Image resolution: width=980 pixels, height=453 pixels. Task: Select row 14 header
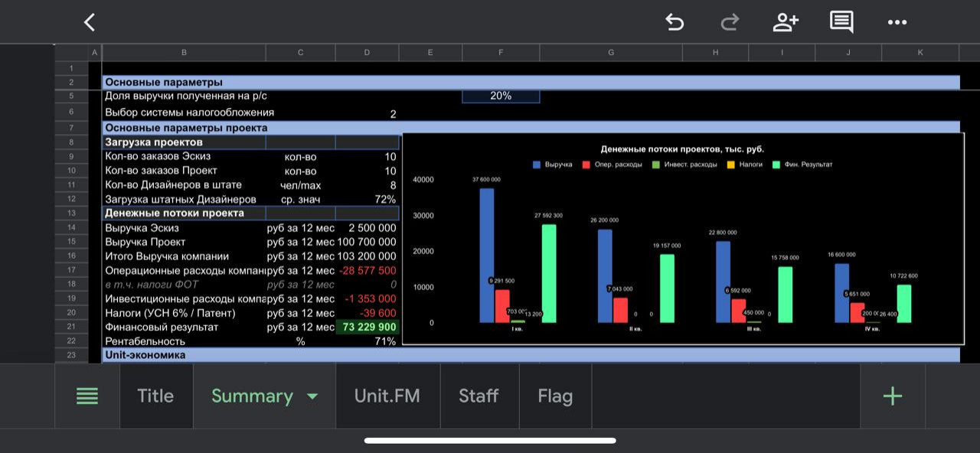point(71,228)
